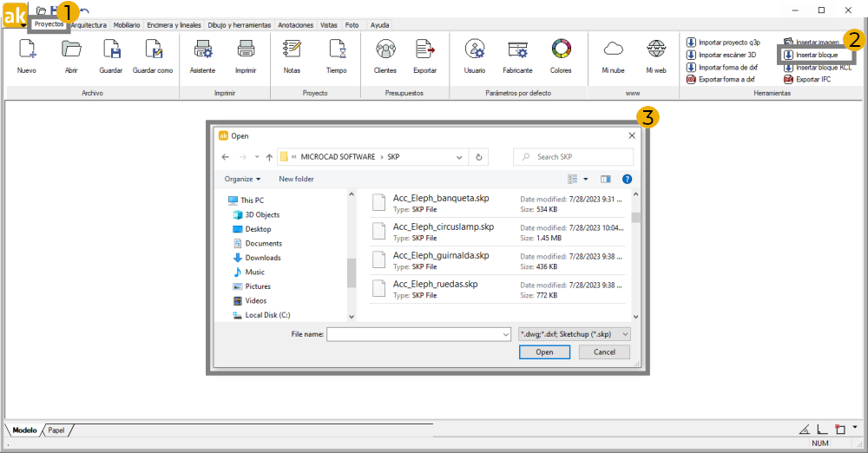This screenshot has width=868, height=453.
Task: Open the Tiempo icon
Action: (x=337, y=49)
